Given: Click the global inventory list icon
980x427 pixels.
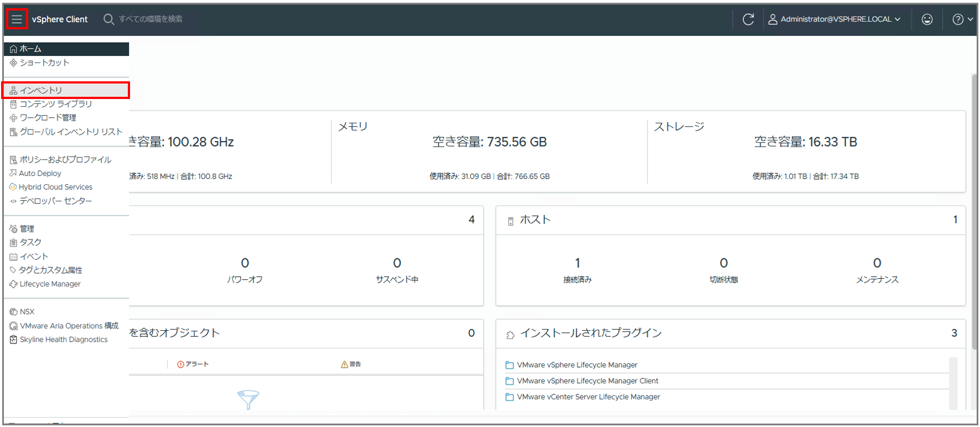Looking at the screenshot, I should [x=13, y=132].
